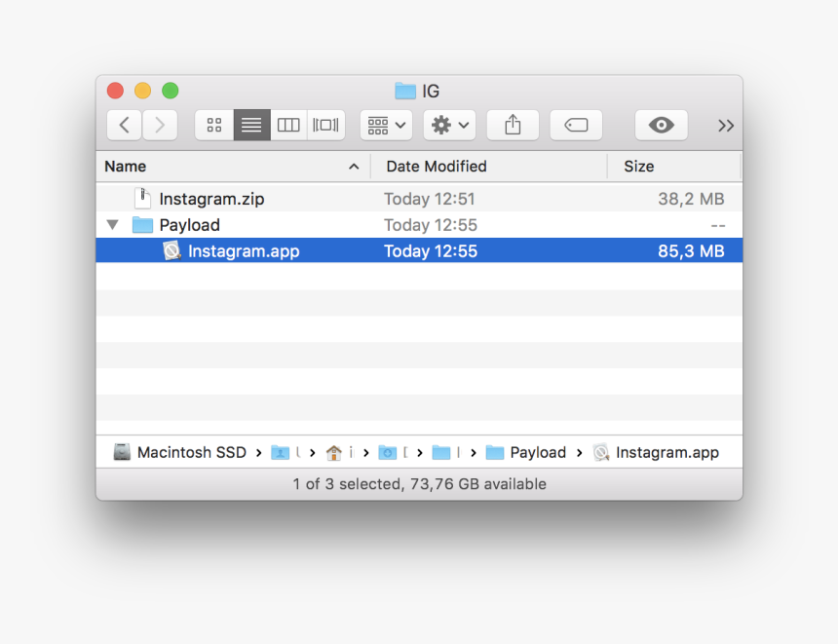Select the Payload folder row

pos(420,225)
